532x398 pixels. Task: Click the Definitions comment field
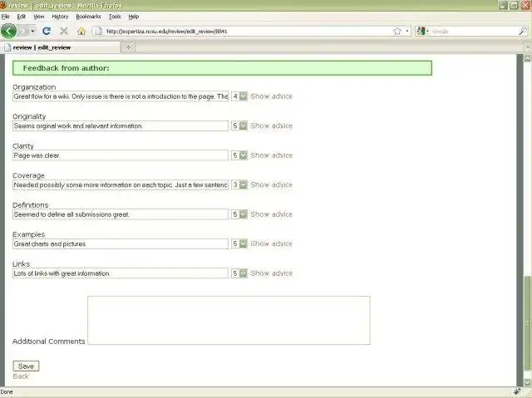pos(121,214)
